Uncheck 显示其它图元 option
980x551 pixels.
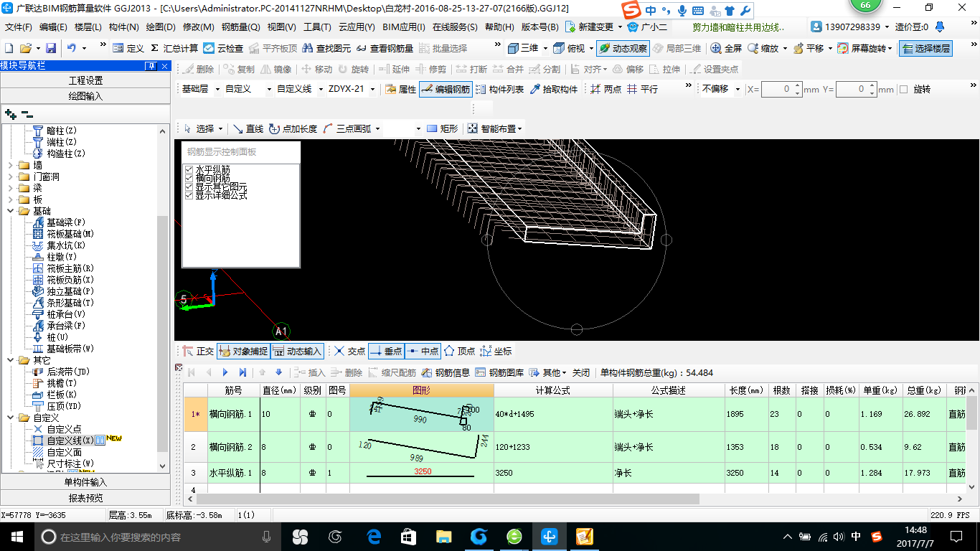coord(189,187)
